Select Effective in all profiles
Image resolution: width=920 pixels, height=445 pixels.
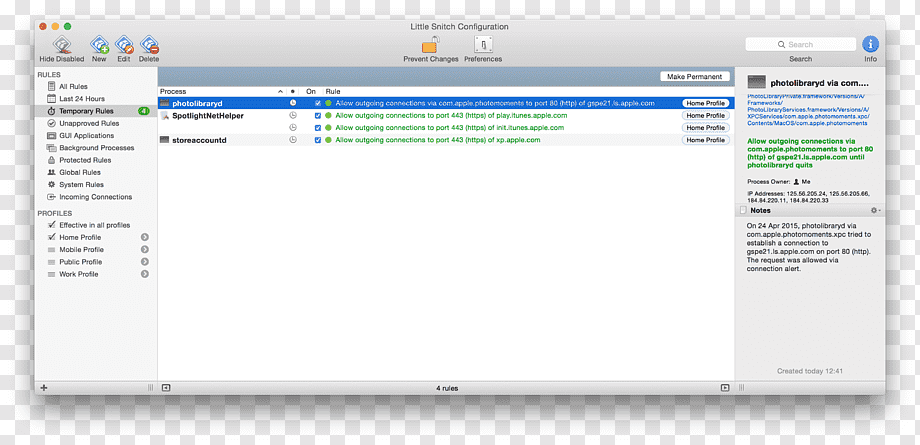96,225
